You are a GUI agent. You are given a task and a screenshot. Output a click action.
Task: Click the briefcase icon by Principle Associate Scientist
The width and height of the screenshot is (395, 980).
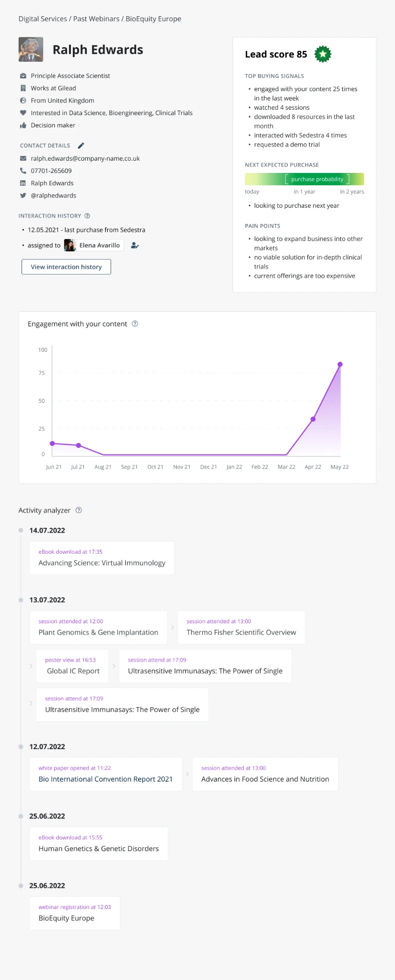(23, 76)
